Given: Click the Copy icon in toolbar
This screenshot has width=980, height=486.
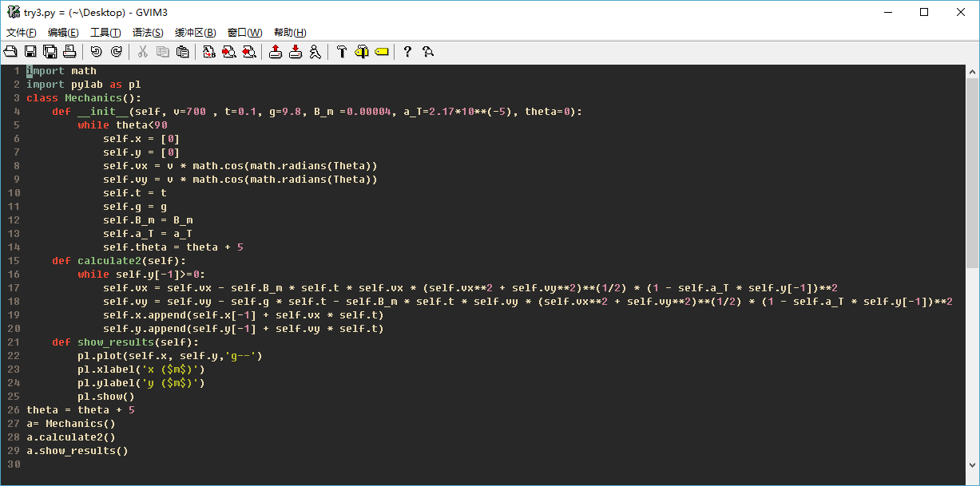Looking at the screenshot, I should [x=163, y=52].
